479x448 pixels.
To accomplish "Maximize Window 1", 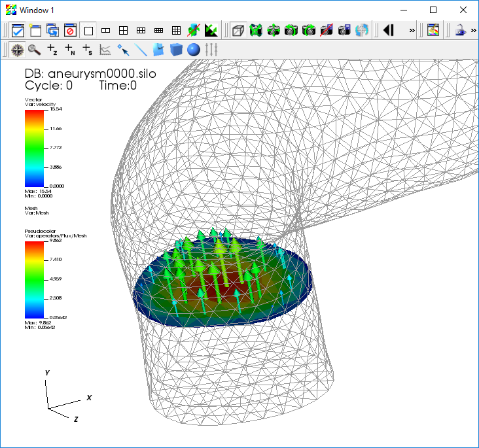I will 433,10.
